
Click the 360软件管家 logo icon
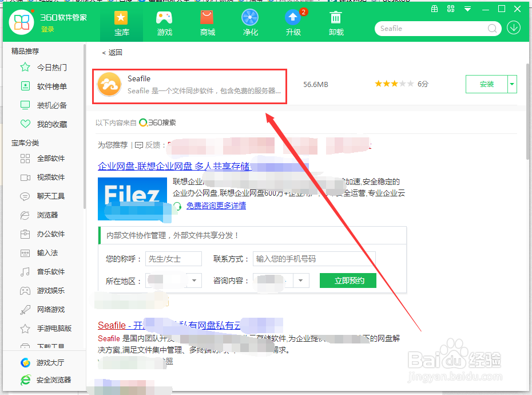(x=21, y=22)
